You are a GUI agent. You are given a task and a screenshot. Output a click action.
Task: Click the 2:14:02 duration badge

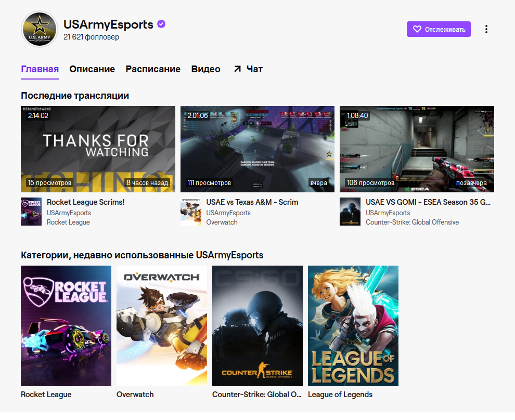coord(38,115)
